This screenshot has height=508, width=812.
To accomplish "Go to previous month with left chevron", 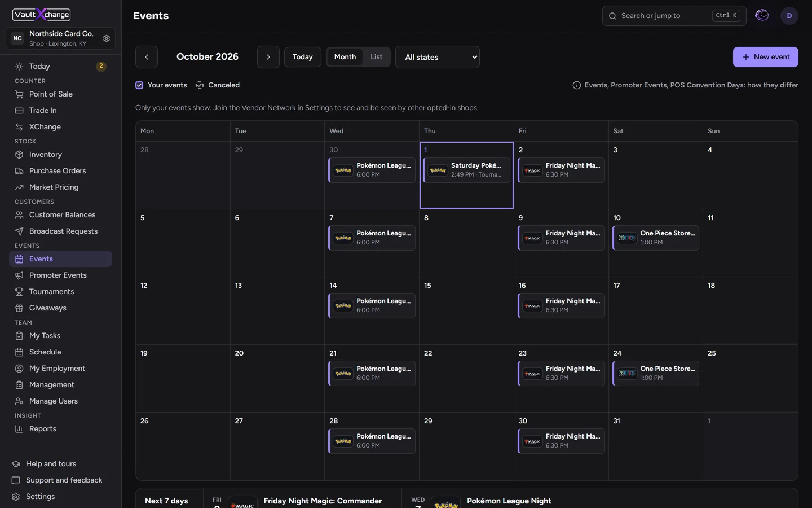I will tap(147, 57).
